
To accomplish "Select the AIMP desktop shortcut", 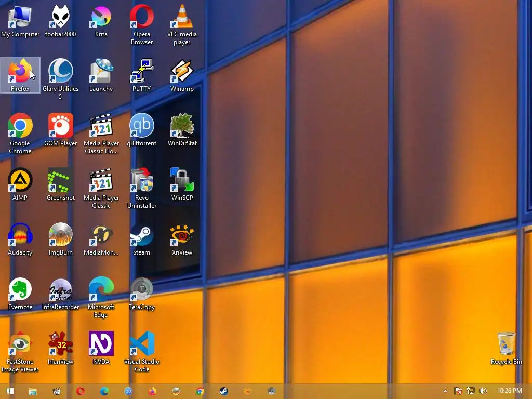I will coord(20,184).
